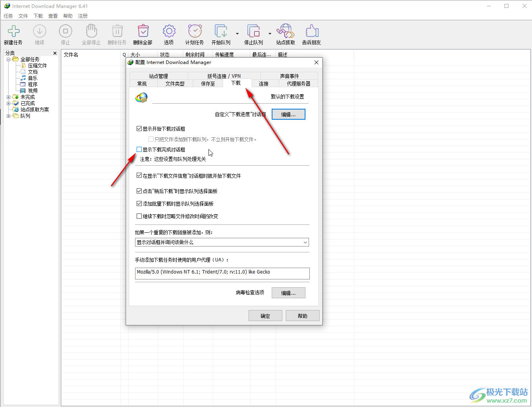Image resolution: width=532 pixels, height=407 pixels.
Task: Open the 停止队列 dropdown arrow
Action: pyautogui.click(x=270, y=34)
